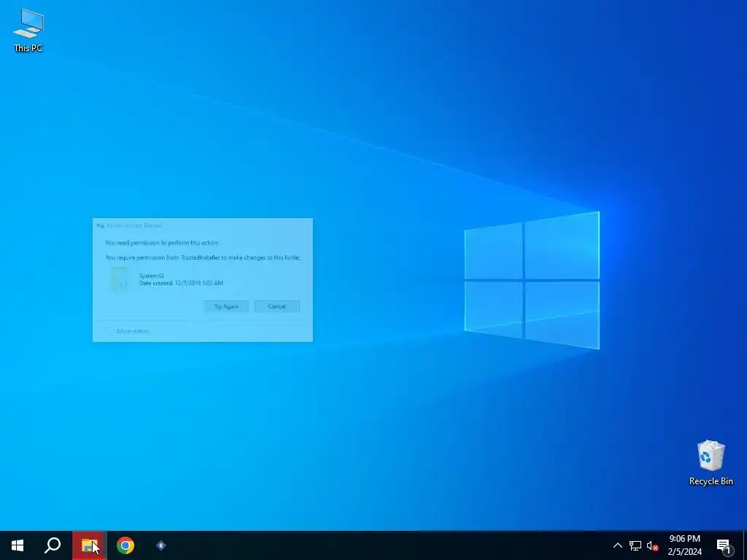
Task: Open the purple diamond app on taskbar
Action: (161, 545)
